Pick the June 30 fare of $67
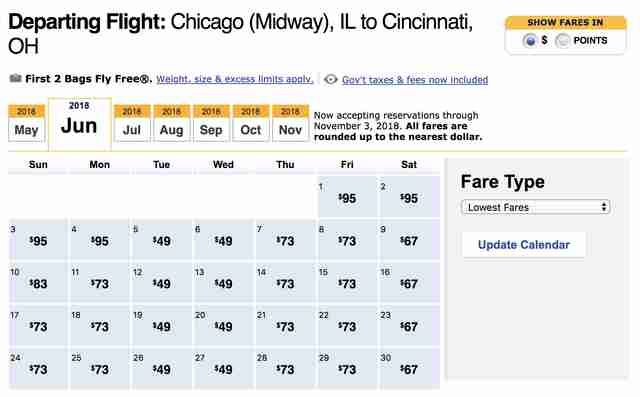The height and width of the screenshot is (397, 640). coord(409,369)
